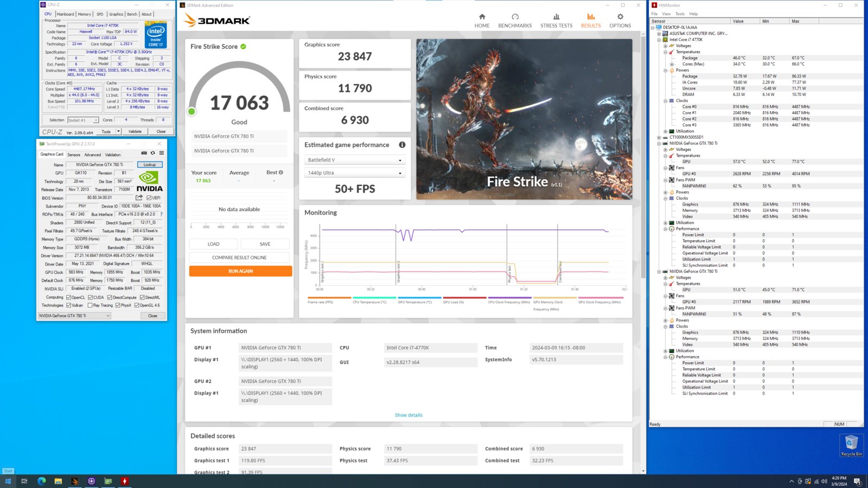Click the NVIDIA logo in GPU-Z

click(149, 181)
